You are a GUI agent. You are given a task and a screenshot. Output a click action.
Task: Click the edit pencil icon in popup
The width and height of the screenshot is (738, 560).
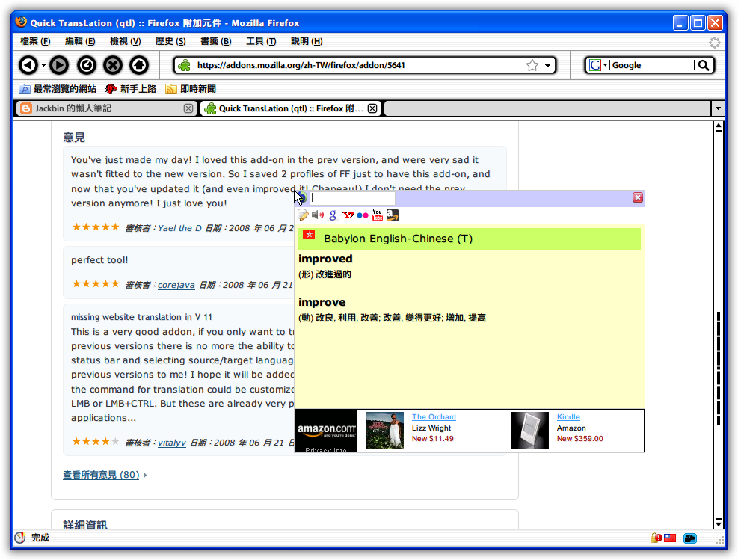pos(303,215)
